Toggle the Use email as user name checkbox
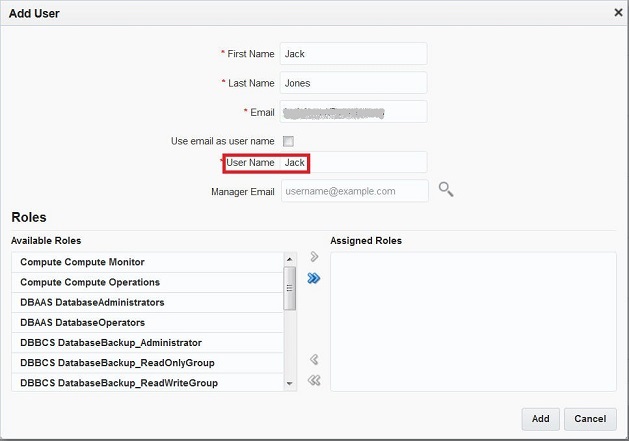The image size is (629, 441). click(288, 141)
